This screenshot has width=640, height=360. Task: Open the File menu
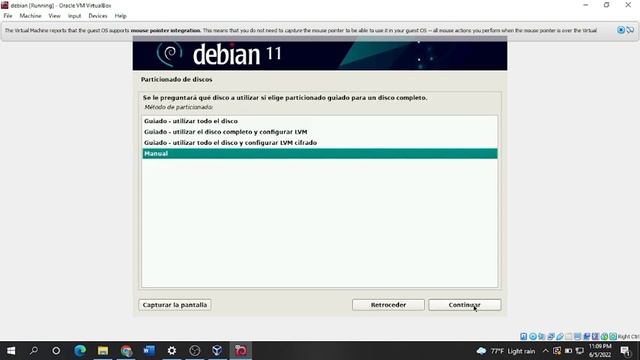pos(8,16)
